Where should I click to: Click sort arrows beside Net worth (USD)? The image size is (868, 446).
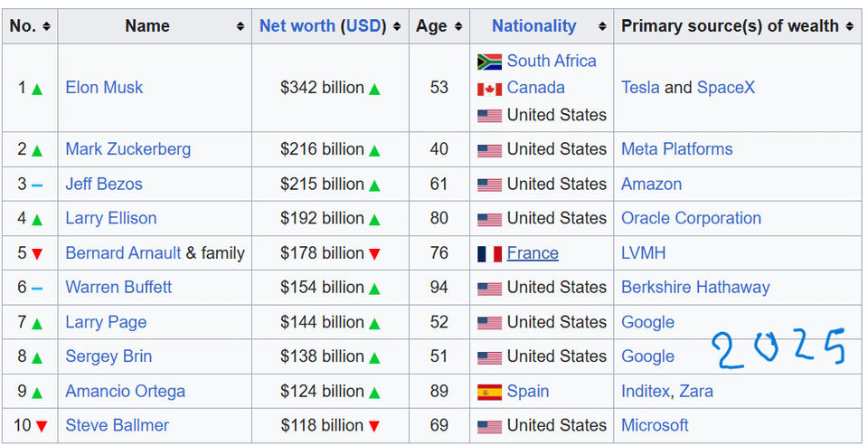click(397, 26)
